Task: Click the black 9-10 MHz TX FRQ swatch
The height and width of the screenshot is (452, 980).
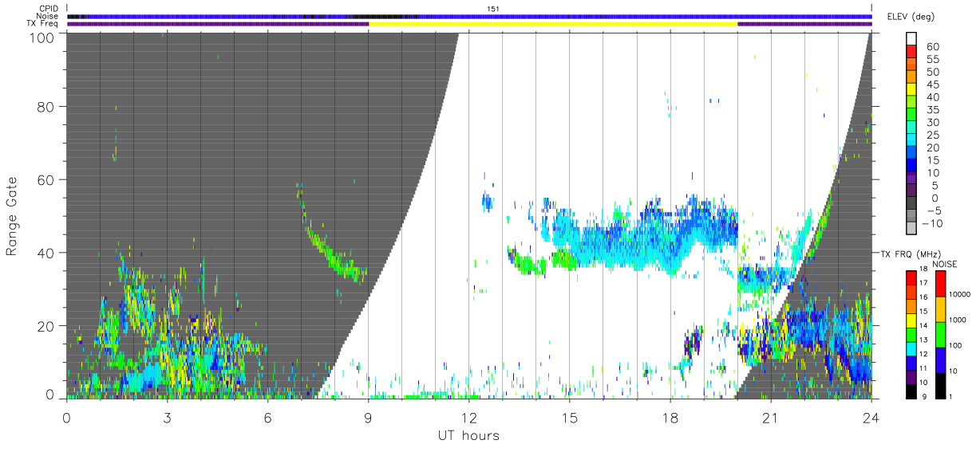Action: [x=911, y=391]
